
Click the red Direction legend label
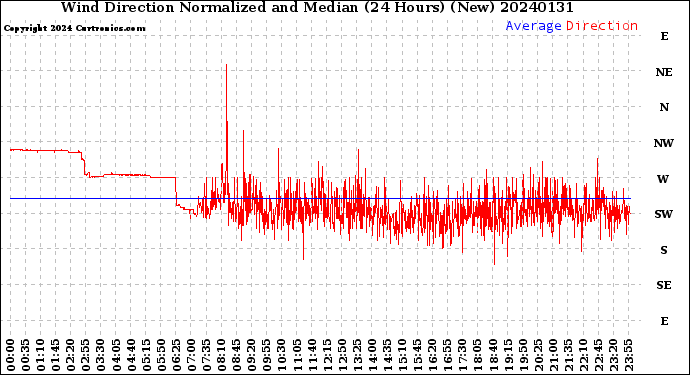pos(602,26)
